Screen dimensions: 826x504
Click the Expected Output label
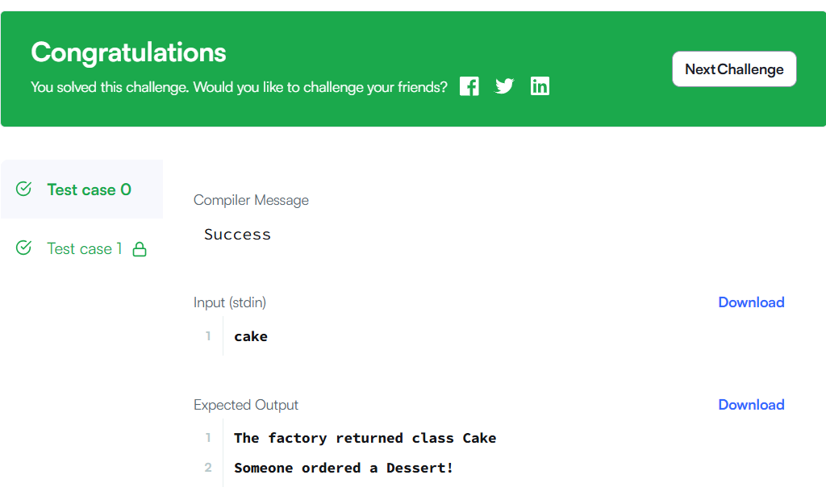(x=246, y=405)
